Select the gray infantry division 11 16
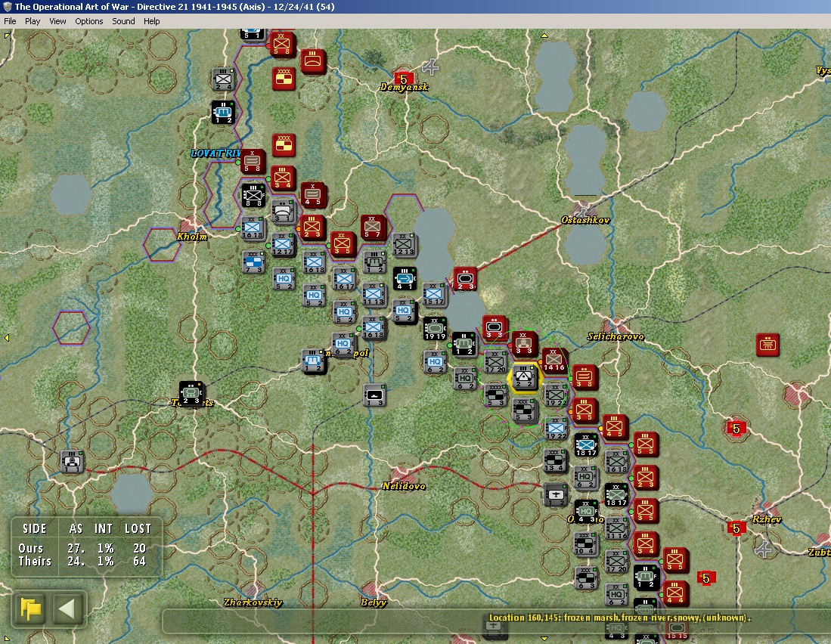 pyautogui.click(x=616, y=528)
